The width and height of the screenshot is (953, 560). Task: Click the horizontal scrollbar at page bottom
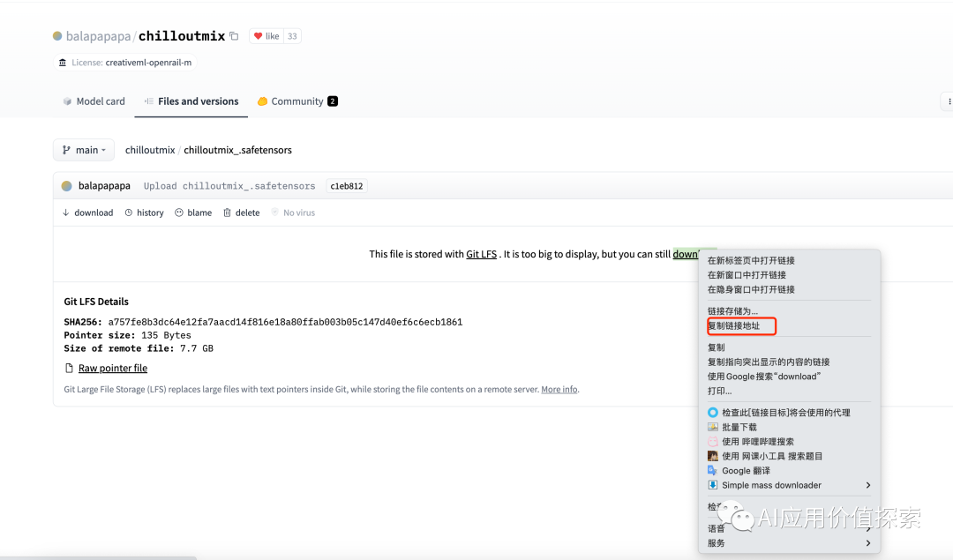point(99,557)
